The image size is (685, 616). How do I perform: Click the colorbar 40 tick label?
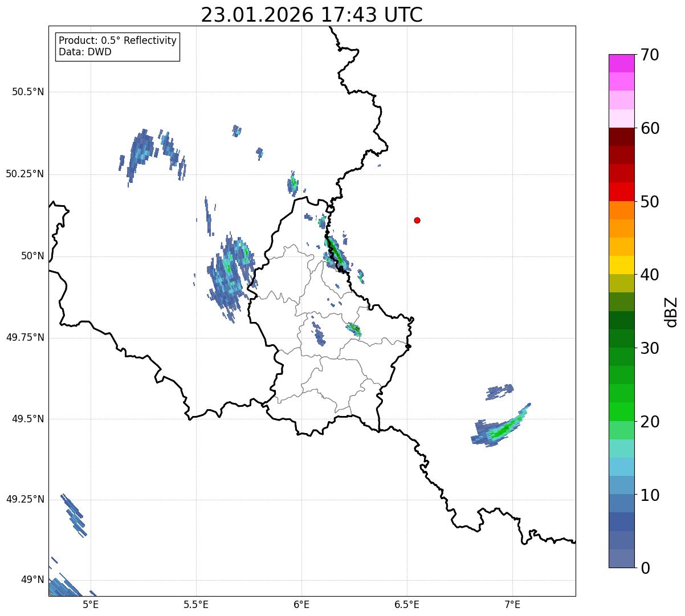click(650, 275)
